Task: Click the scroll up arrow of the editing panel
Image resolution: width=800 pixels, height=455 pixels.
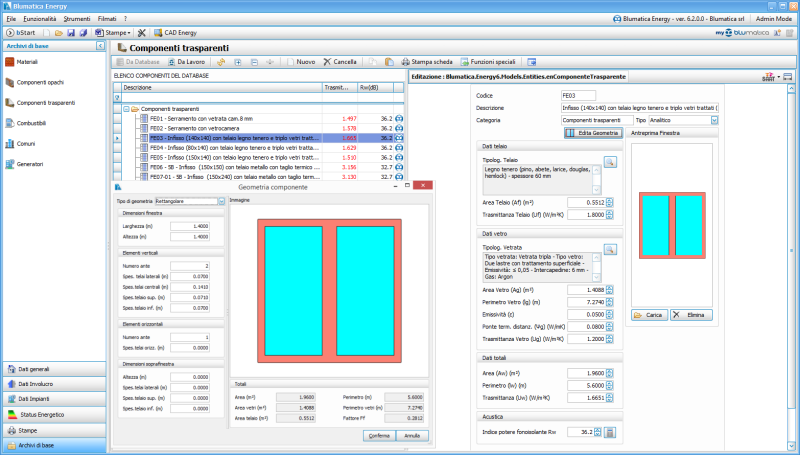Action: (791, 89)
